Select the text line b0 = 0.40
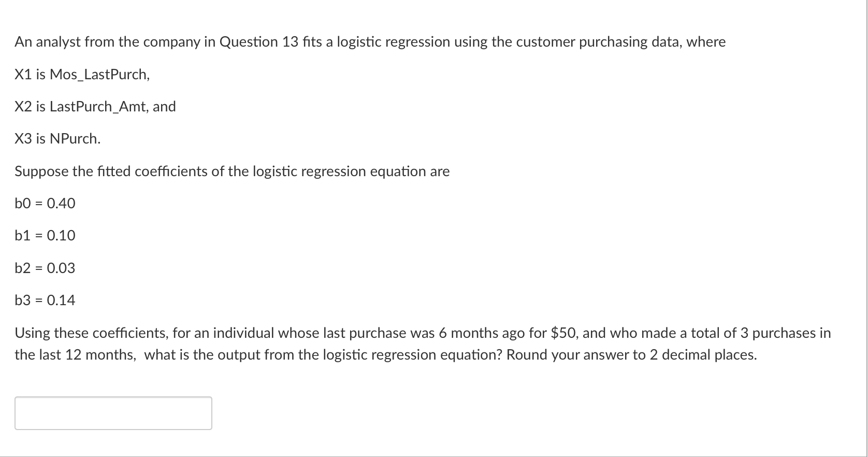This screenshot has width=868, height=457. (45, 203)
